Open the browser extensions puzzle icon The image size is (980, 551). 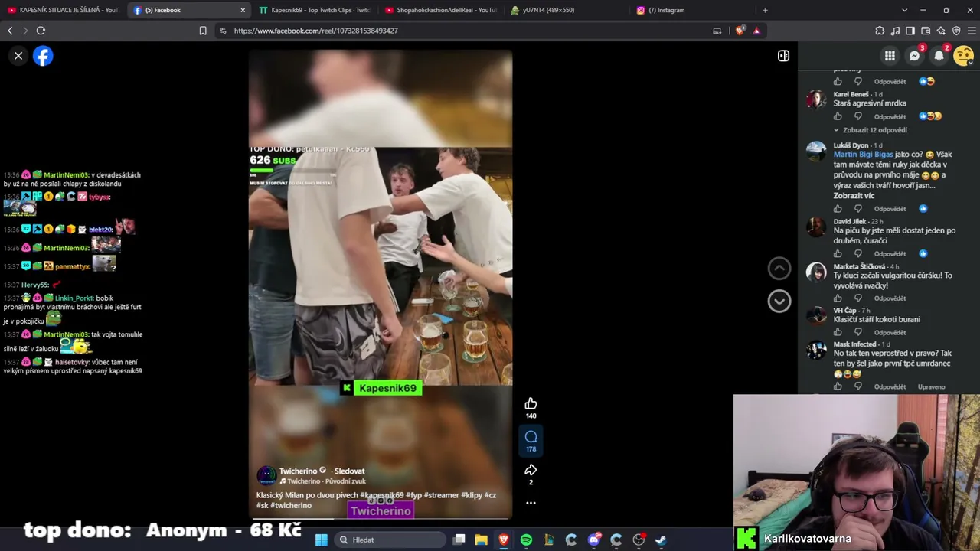[880, 31]
